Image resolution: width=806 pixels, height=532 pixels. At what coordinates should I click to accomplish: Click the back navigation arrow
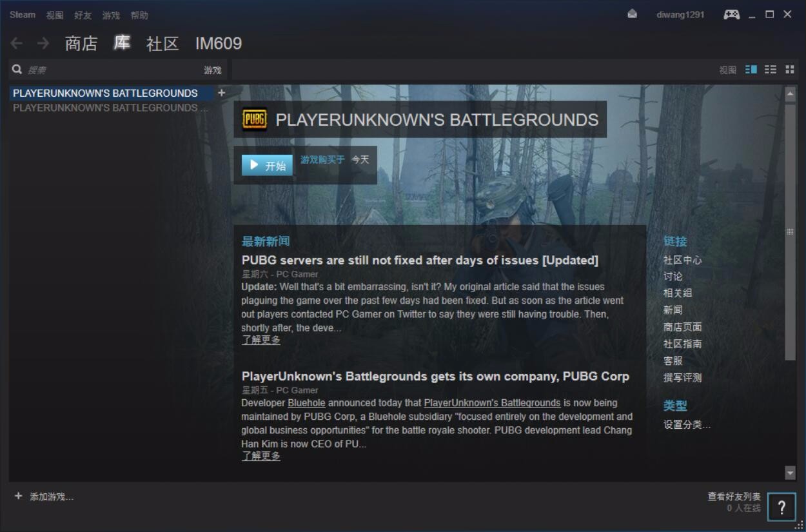tap(17, 43)
